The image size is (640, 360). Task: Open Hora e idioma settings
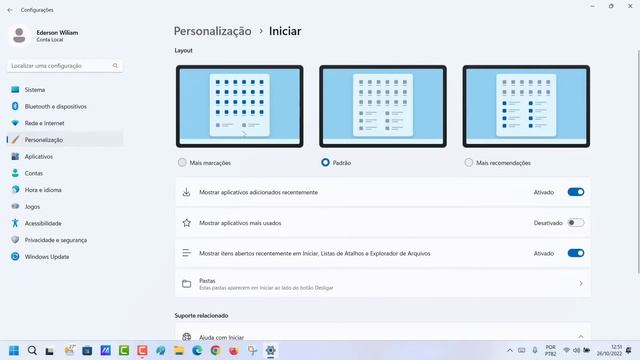click(x=64, y=190)
